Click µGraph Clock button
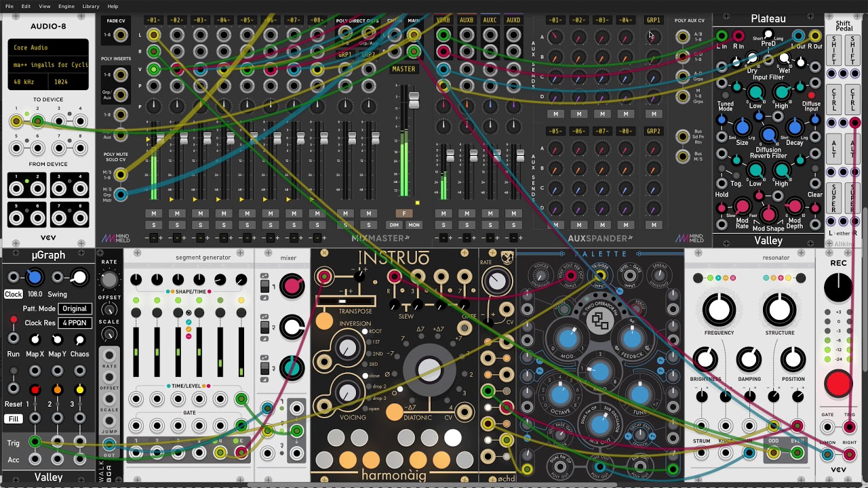The image size is (868, 488). [14, 295]
